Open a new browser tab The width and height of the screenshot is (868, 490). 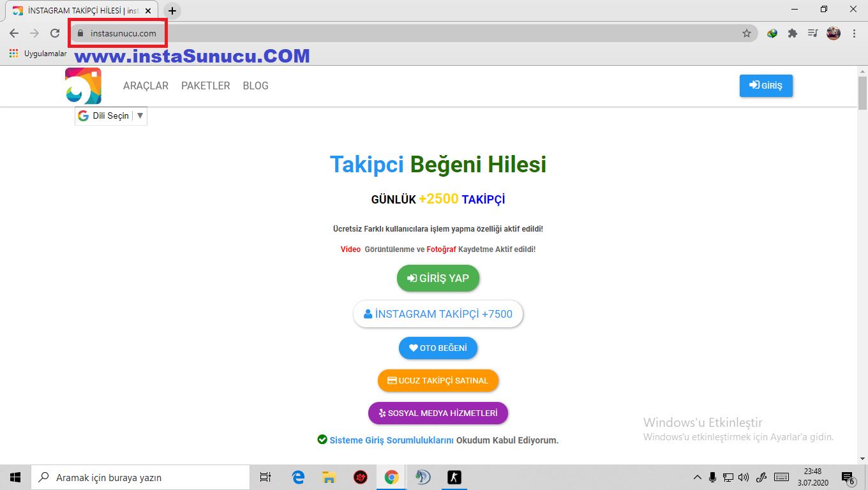172,11
